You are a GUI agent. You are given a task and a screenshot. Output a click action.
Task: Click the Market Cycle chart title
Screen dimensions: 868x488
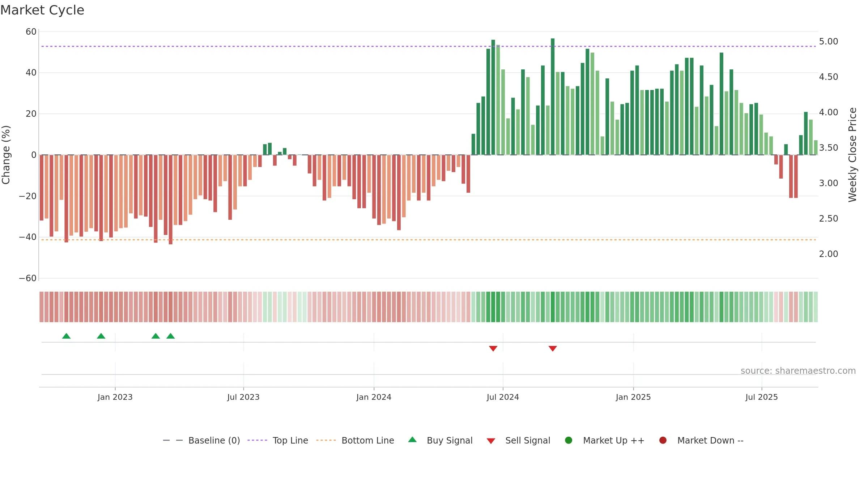(42, 10)
